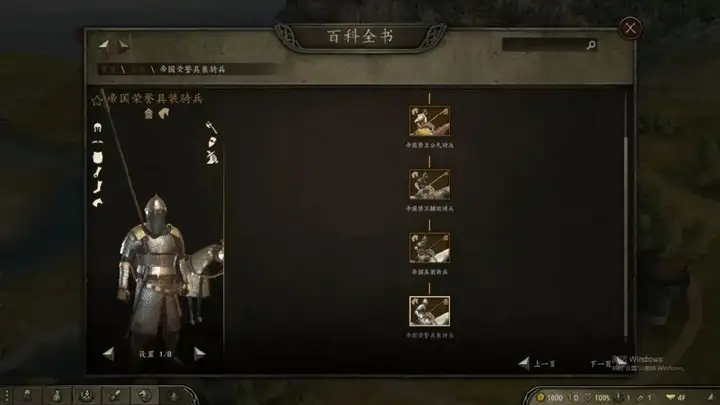The width and height of the screenshot is (720, 405).
Task: Toggle the bookmark star beside troop name
Action: pos(96,101)
